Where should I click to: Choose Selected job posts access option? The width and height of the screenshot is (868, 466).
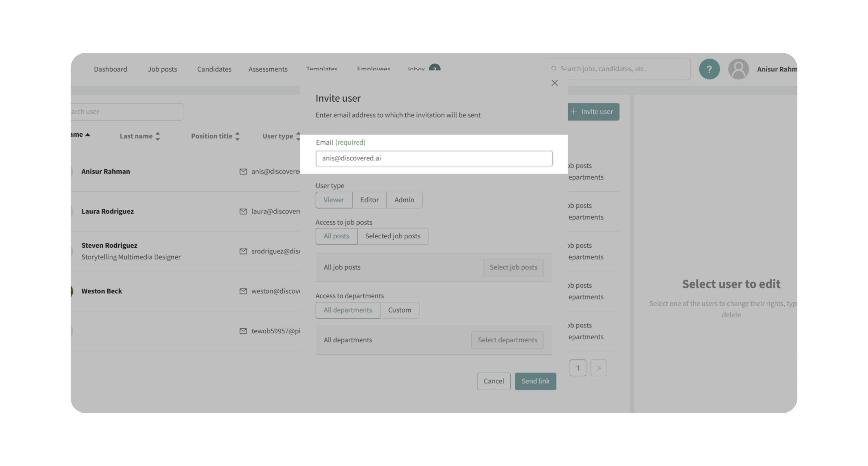(x=393, y=236)
